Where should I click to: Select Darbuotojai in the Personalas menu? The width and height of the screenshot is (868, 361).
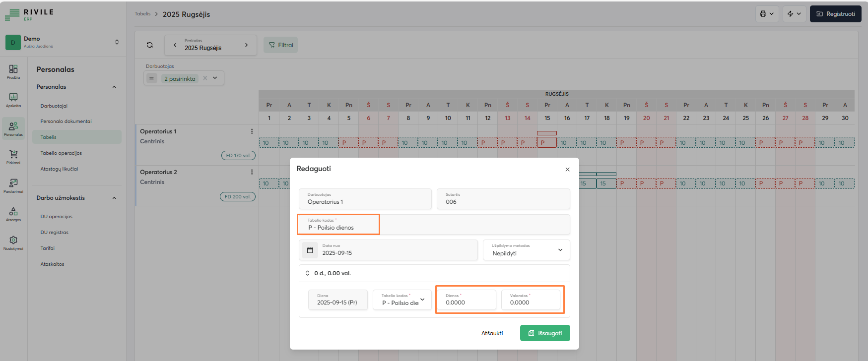coord(54,106)
